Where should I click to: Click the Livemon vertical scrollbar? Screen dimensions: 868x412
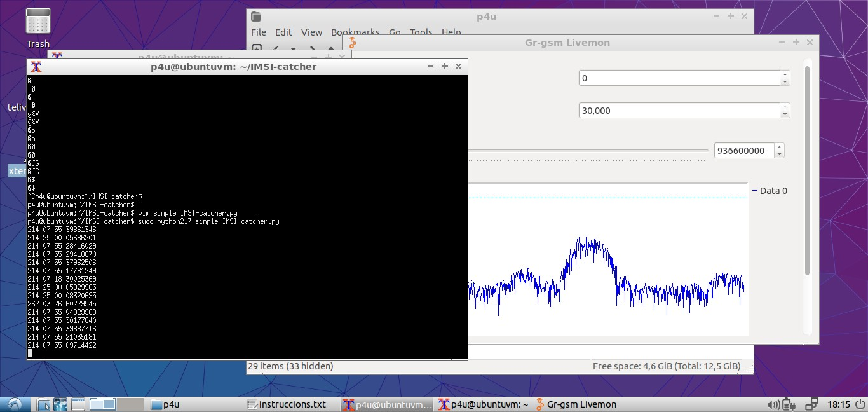(808, 170)
